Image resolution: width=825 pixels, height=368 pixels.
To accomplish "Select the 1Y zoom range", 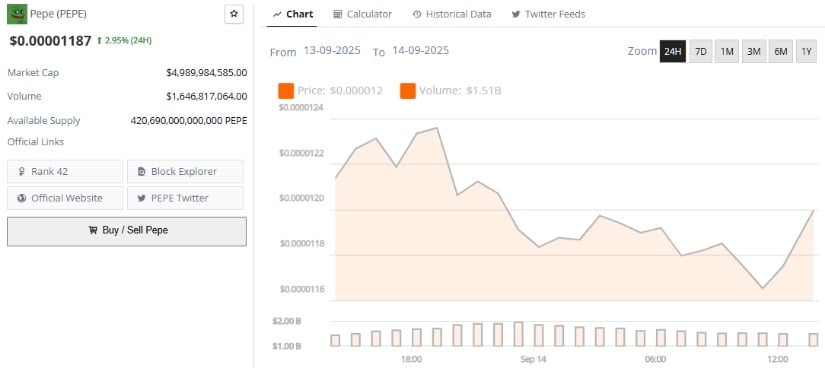I will 806,51.
